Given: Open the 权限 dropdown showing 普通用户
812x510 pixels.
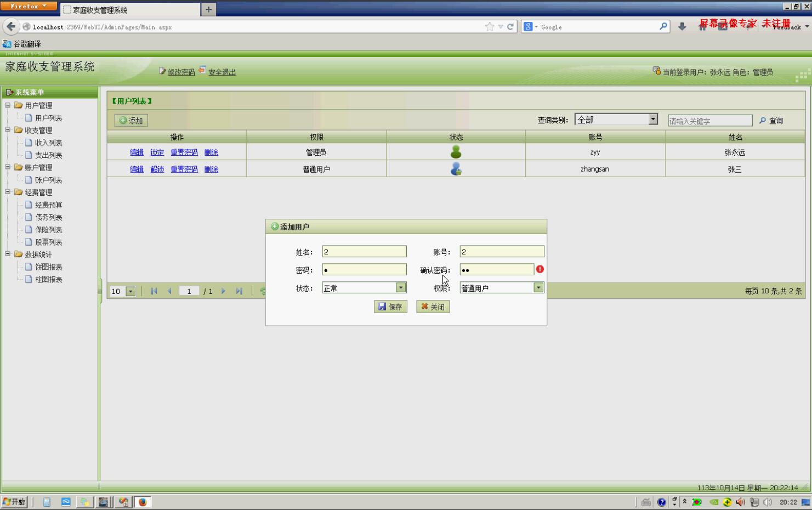Looking at the screenshot, I should click(x=538, y=287).
